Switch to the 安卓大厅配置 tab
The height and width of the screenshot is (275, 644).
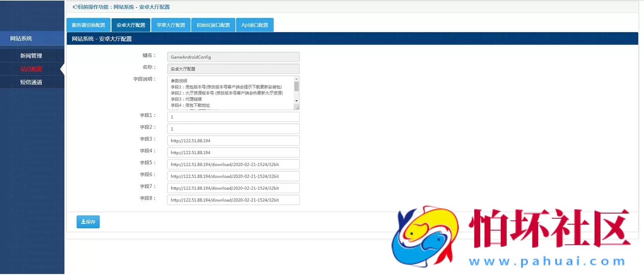point(131,25)
